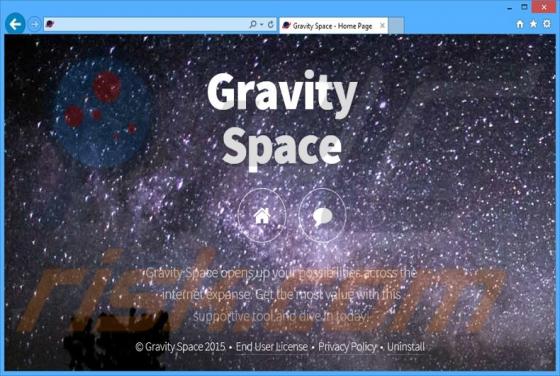The width and height of the screenshot is (560, 376).
Task: Click the circular chat bubble icon
Action: [x=322, y=215]
